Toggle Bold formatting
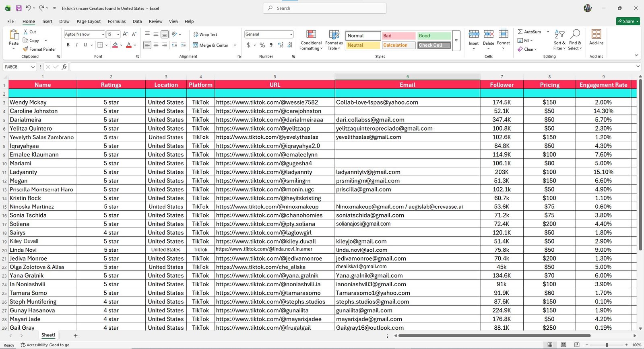The image size is (644, 349). [68, 45]
